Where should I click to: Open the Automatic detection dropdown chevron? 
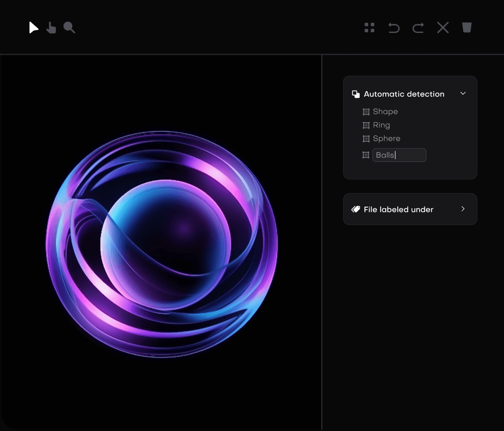coord(463,93)
